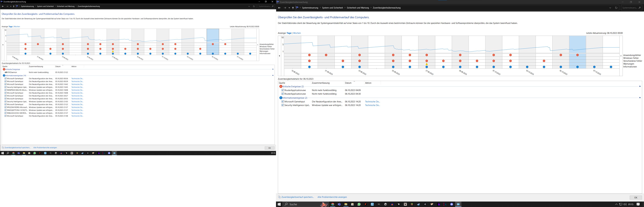Collapse the Informationsereignisse (2) group chevron

[640, 98]
